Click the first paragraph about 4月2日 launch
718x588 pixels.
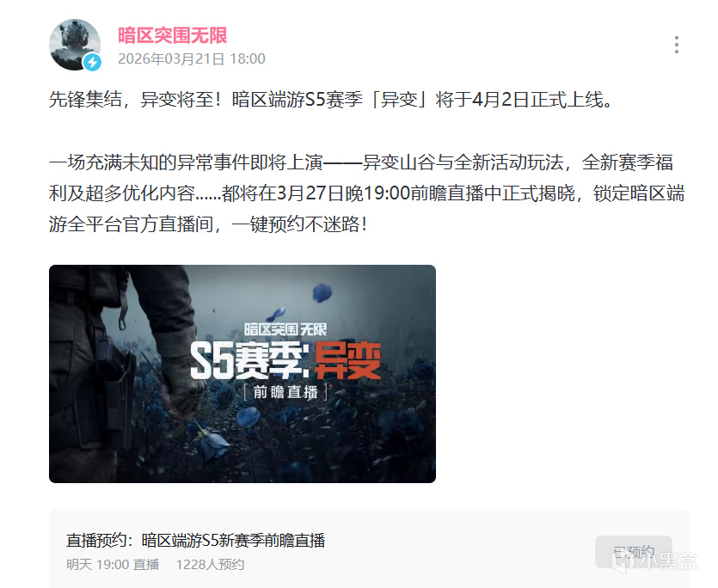tap(330, 100)
